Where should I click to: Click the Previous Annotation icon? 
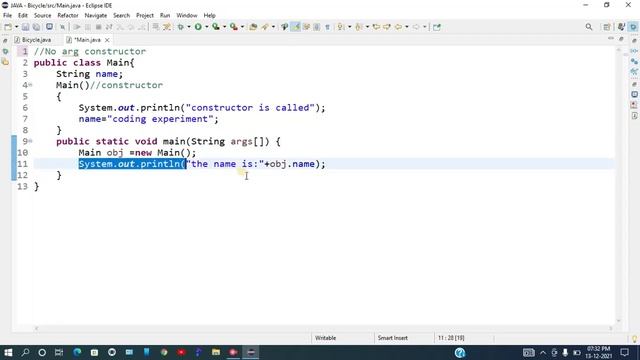tap(359, 27)
